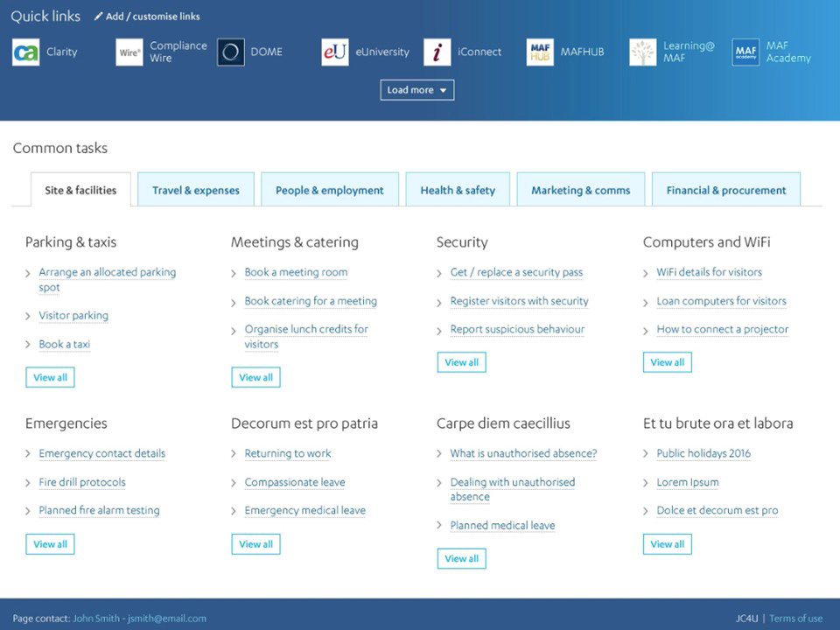Click the pencil icon to customise links
Screen dimensions: 840x630
click(x=98, y=17)
